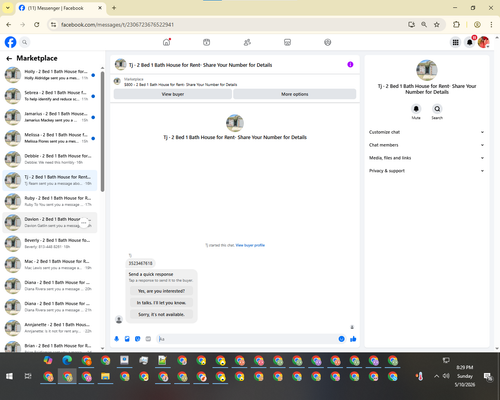The image size is (500, 400).
Task: Click the purple conversation info icon
Action: (350, 65)
